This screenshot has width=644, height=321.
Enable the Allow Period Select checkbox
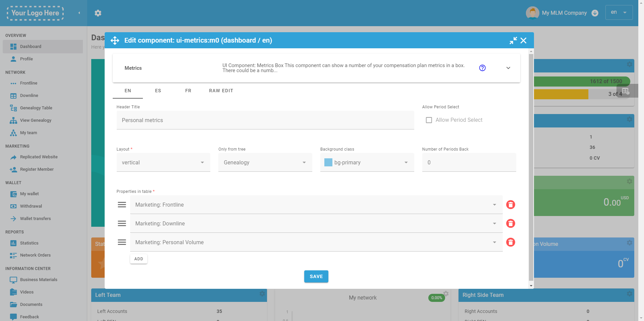[x=429, y=120]
